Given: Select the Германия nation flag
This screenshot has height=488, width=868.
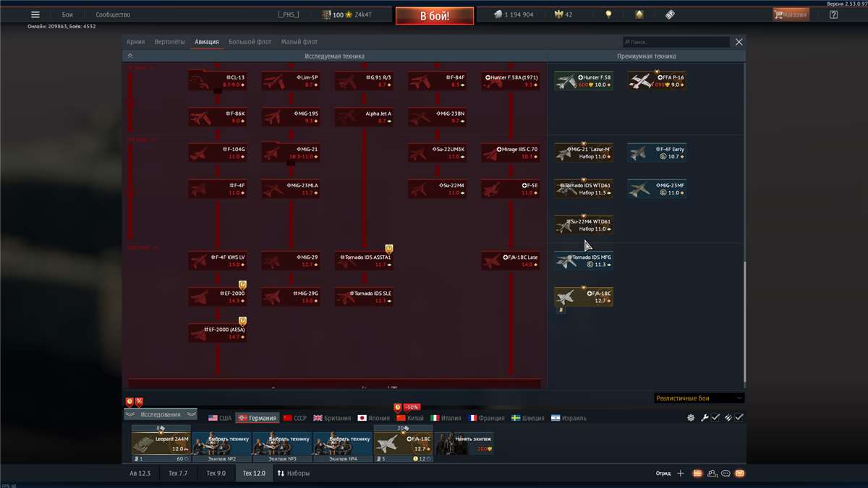Looking at the screenshot, I should [x=258, y=418].
